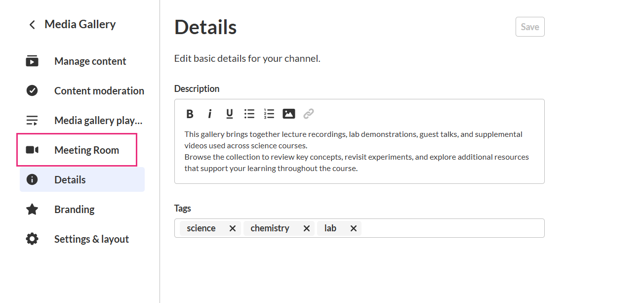Viewport: 644px width, 303px height.
Task: Click the back arrow beside Media Gallery
Action: pyautogui.click(x=32, y=25)
